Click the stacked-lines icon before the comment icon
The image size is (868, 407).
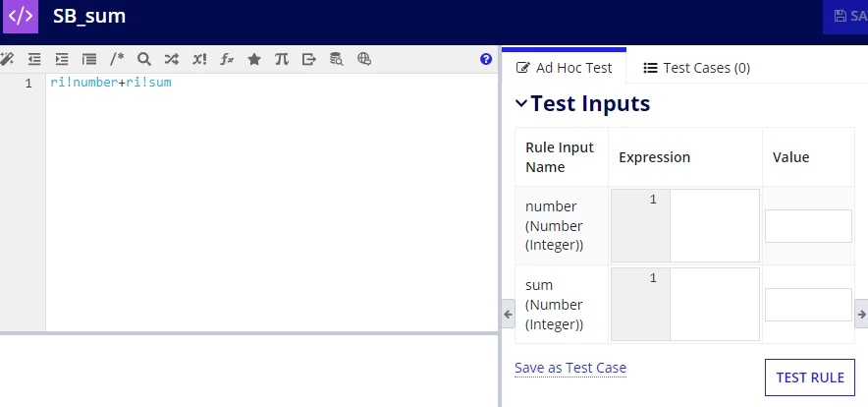point(88,59)
